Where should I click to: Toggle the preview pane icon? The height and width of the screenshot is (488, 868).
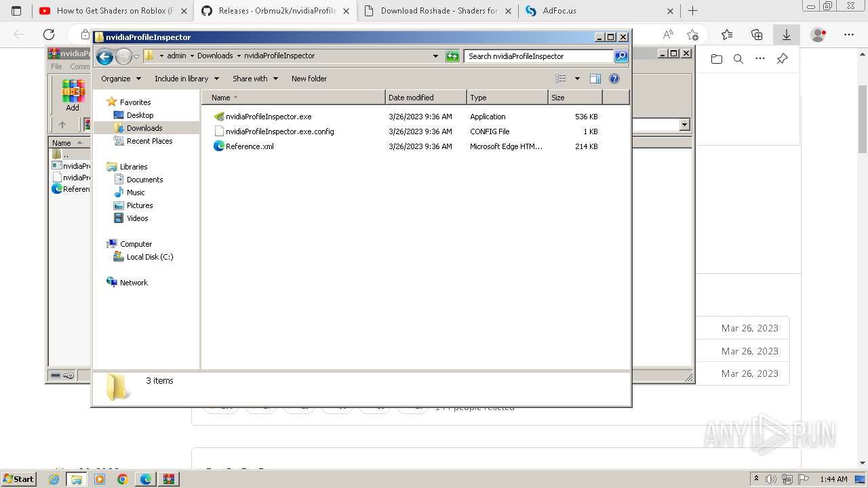[x=595, y=79]
